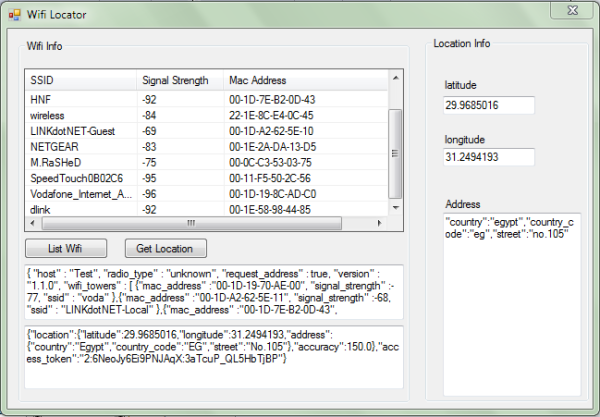The width and height of the screenshot is (600, 417).
Task: Click the horizontal scrollbar thumb
Action: 191,223
